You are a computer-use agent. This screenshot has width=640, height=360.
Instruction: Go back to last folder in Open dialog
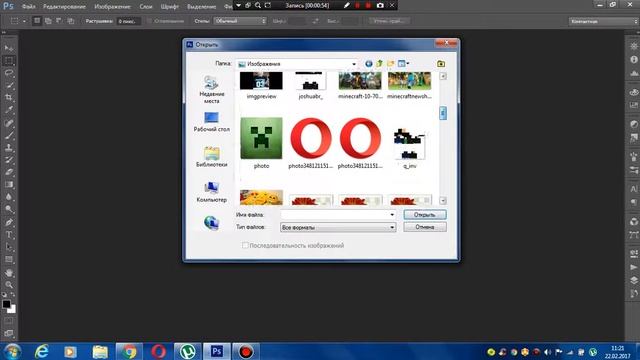pyautogui.click(x=369, y=64)
